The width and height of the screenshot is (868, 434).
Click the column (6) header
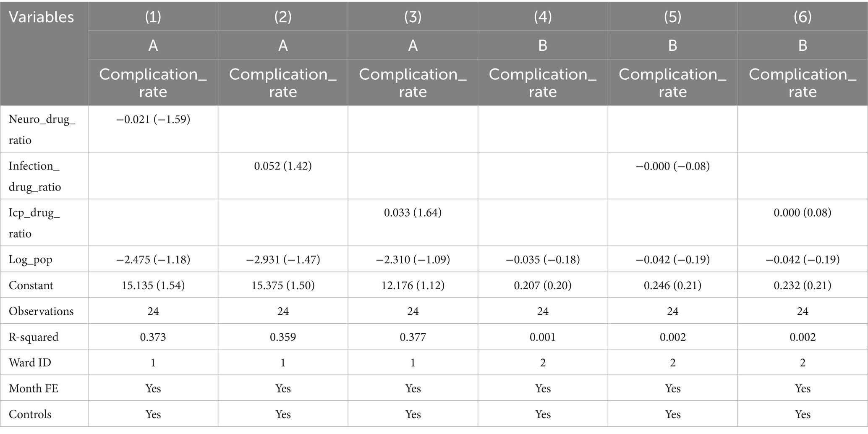[803, 16]
